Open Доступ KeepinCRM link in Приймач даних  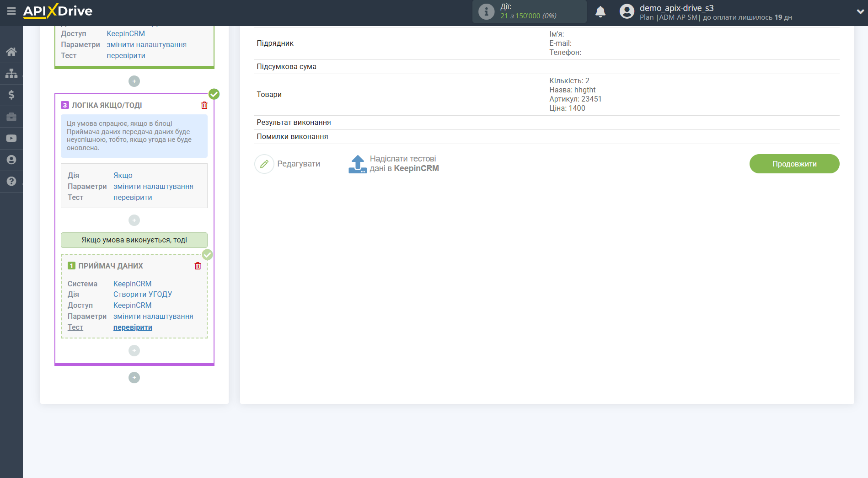(133, 305)
